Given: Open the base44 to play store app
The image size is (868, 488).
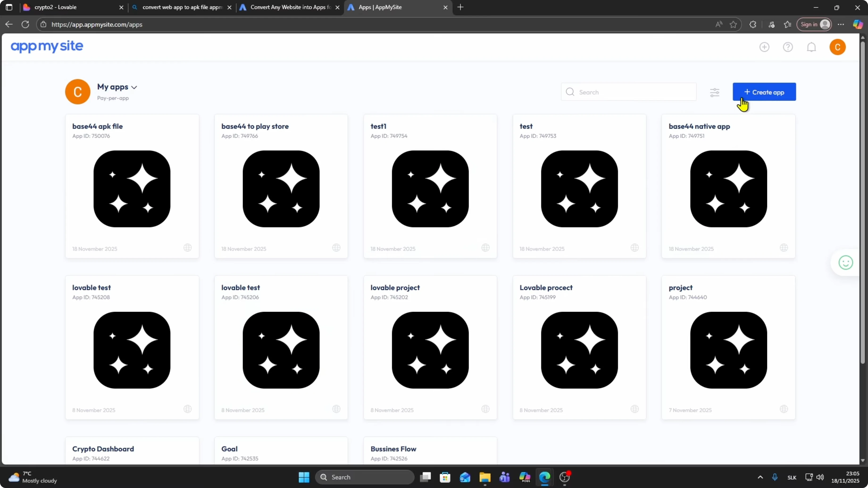Looking at the screenshot, I should click(x=281, y=186).
